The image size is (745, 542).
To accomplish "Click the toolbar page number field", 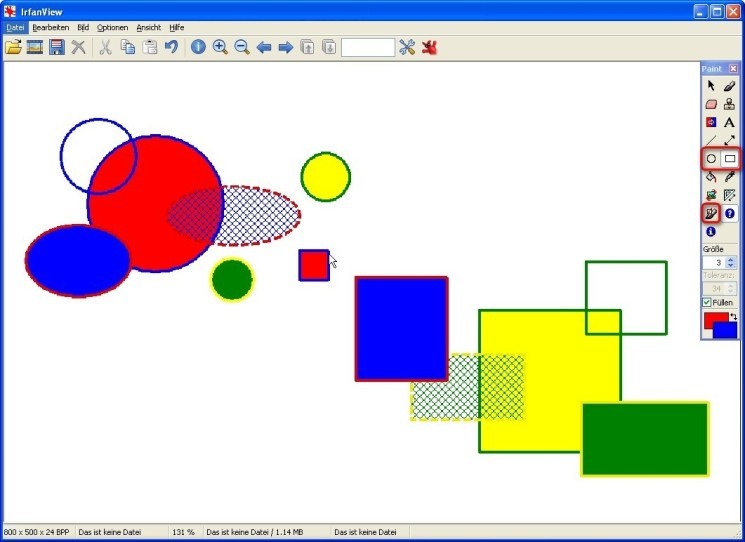I will (368, 47).
